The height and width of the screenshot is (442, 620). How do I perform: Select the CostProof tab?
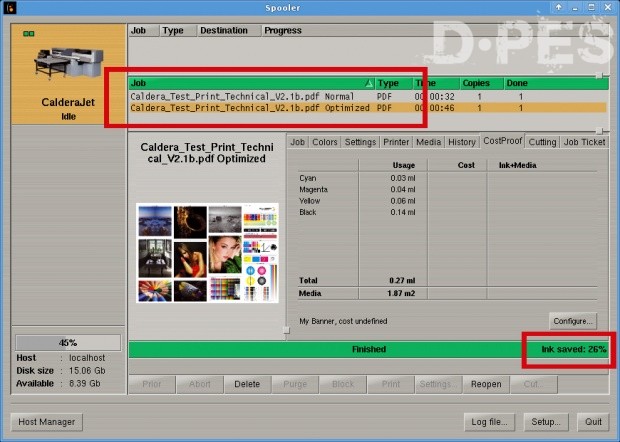coord(503,141)
